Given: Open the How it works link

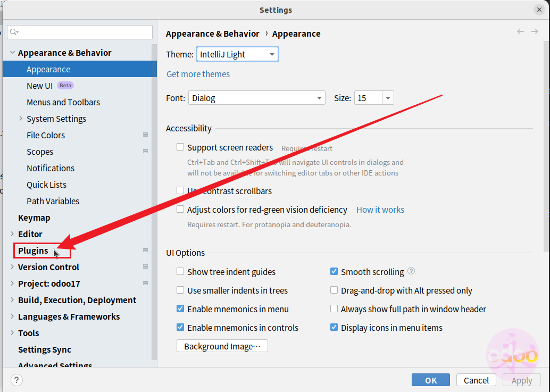Looking at the screenshot, I should coord(380,210).
